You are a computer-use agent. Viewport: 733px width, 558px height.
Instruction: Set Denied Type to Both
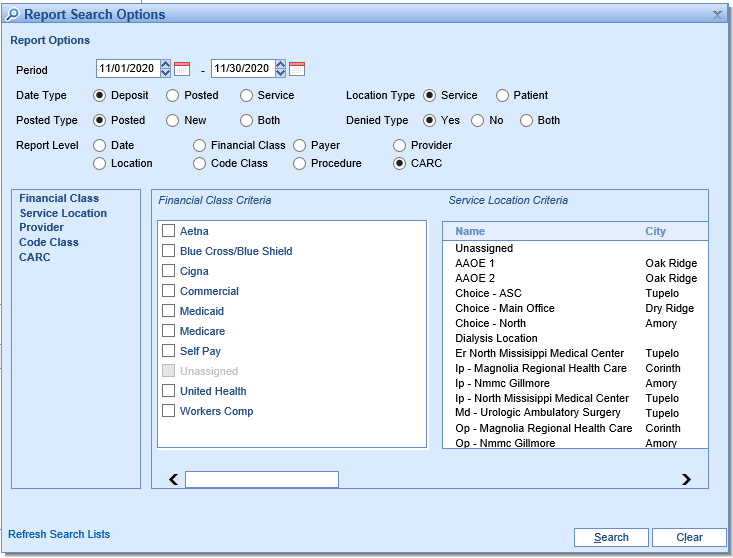tap(527, 121)
